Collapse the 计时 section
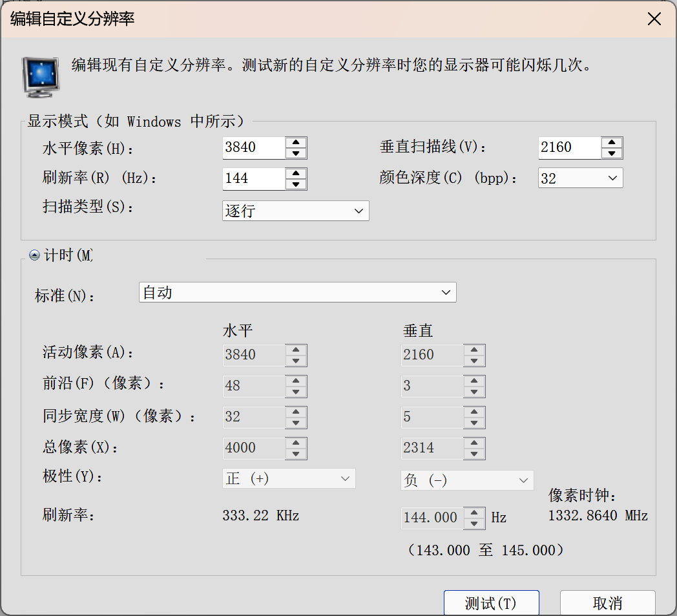Viewport: 677px width, 616px height. (x=34, y=255)
